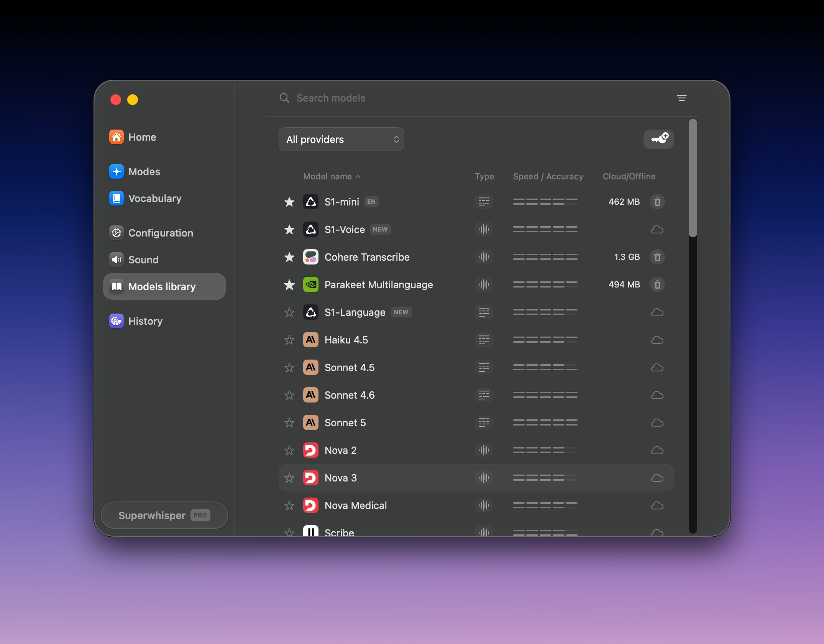Favorite the Sonnet 5 star
Image resolution: width=824 pixels, height=644 pixels.
pos(289,422)
